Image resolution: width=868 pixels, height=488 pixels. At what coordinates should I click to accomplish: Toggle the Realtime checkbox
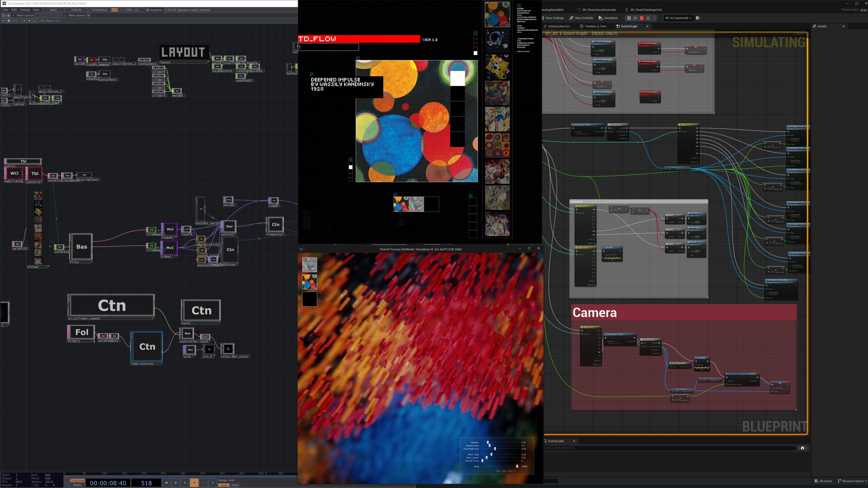(x=148, y=10)
